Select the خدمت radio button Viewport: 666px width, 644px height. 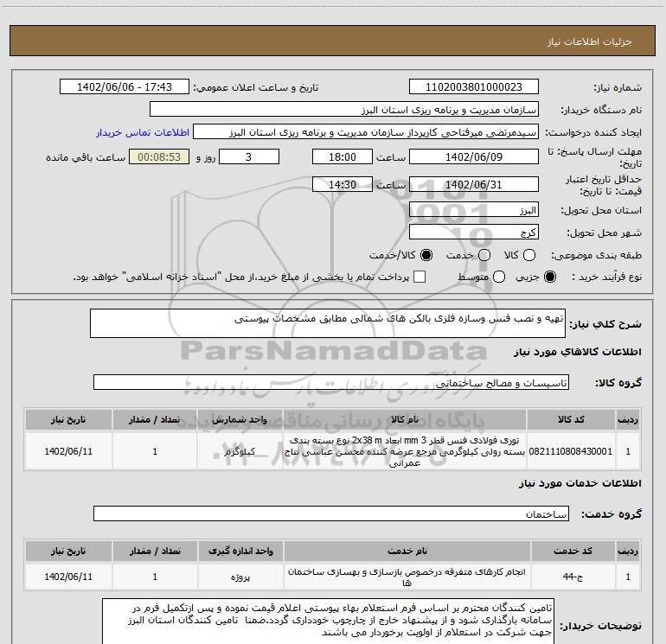(x=484, y=255)
